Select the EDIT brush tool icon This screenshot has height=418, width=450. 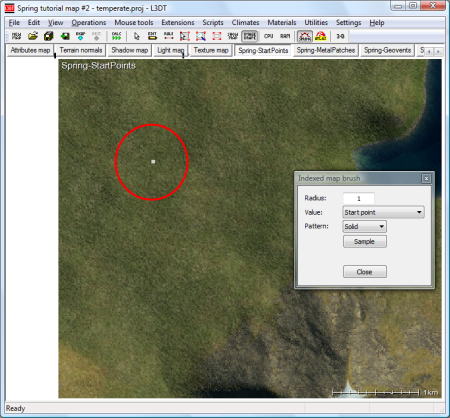coord(152,36)
